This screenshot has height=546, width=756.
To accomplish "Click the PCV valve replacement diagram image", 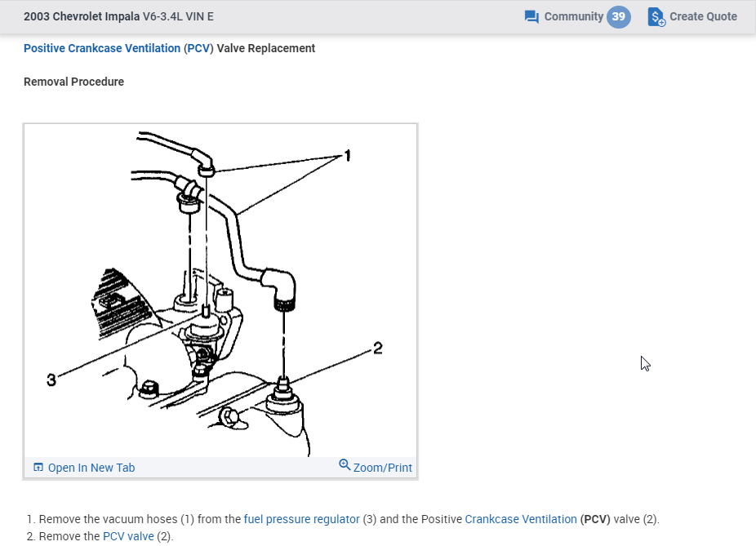I will click(220, 291).
